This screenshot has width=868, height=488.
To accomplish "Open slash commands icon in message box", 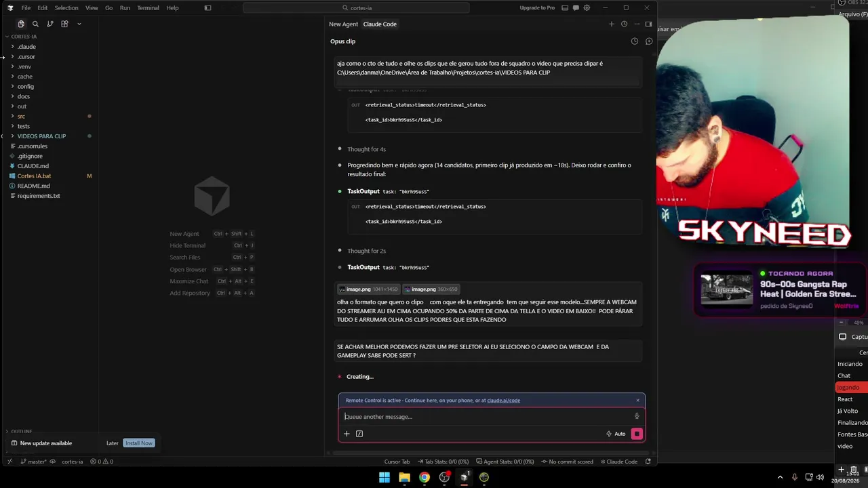I will pyautogui.click(x=359, y=434).
